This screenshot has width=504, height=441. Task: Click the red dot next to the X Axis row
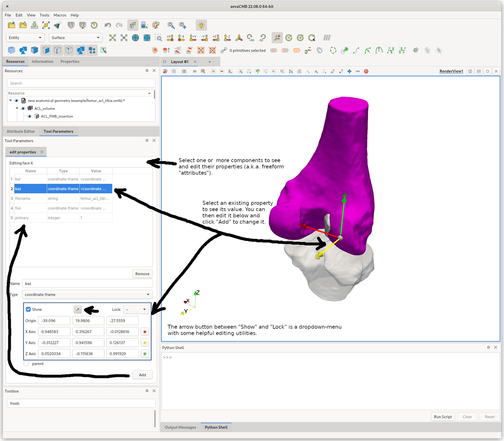145,332
